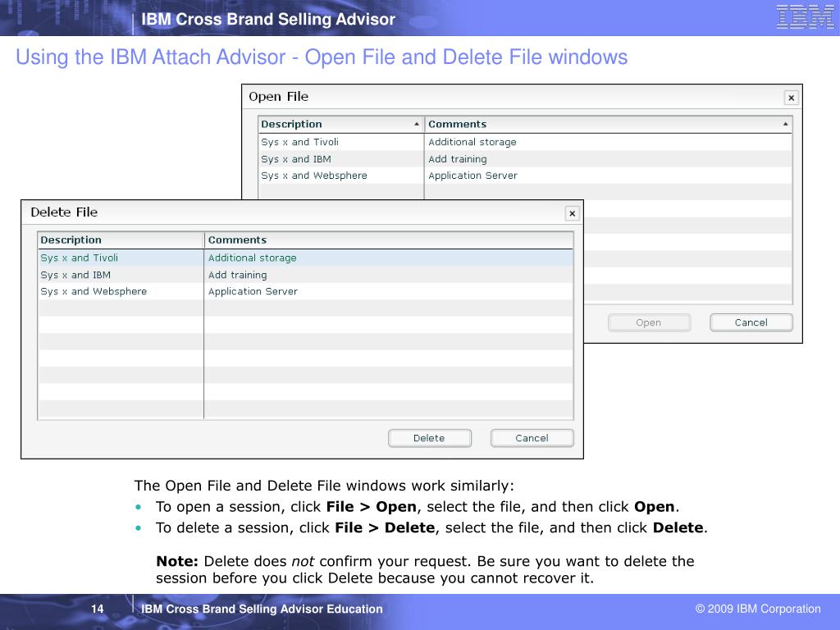Viewport: 840px width, 630px height.
Task: Click slide number 14 in footer
Action: pyautogui.click(x=97, y=609)
